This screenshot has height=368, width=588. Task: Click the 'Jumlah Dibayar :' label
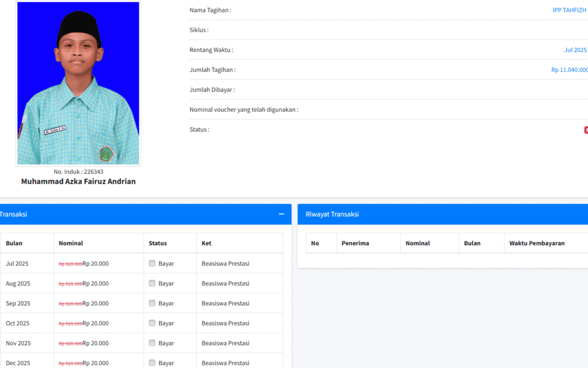[212, 90]
